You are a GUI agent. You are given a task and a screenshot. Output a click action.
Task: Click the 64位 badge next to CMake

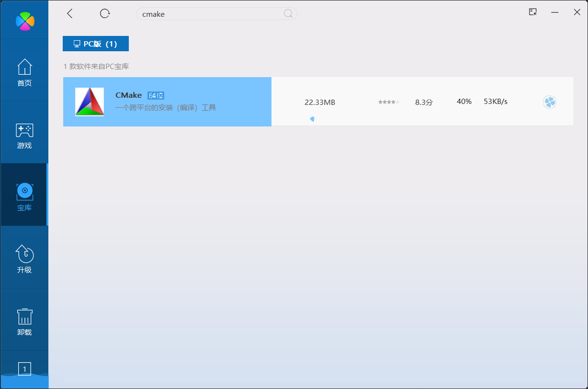pos(156,95)
